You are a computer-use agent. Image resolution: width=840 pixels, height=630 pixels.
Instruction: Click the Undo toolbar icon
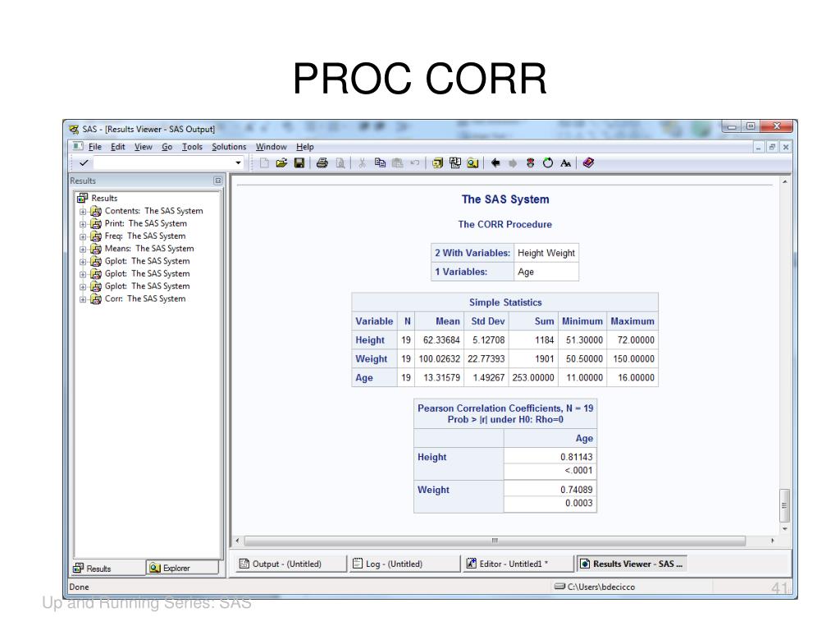414,163
